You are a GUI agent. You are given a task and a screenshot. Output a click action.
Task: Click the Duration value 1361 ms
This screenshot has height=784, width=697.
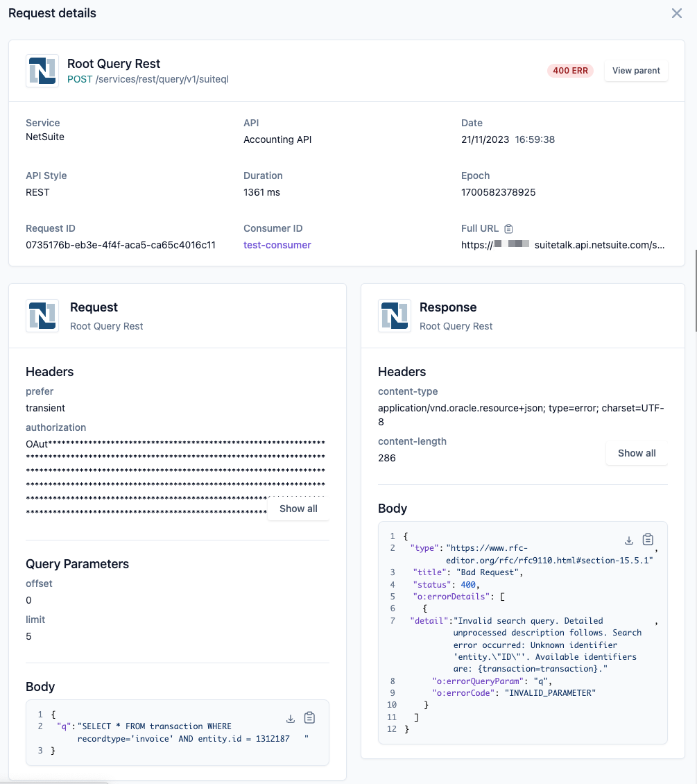262,192
